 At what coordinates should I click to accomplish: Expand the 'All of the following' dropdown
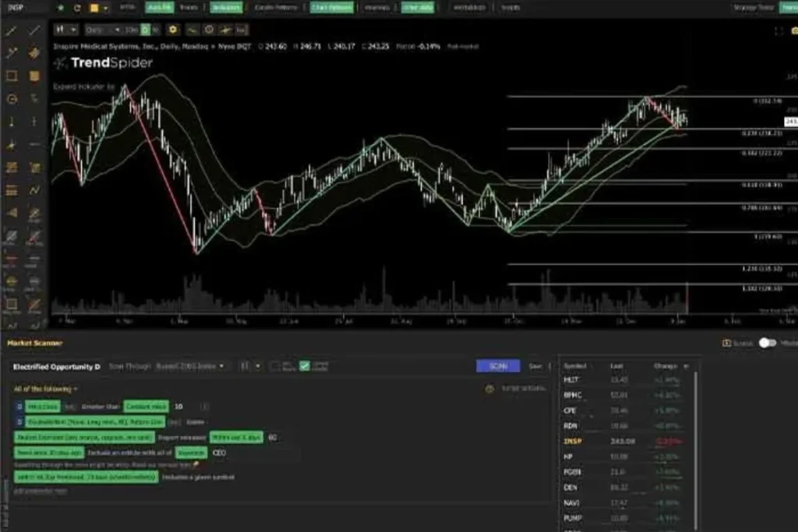coord(45,389)
